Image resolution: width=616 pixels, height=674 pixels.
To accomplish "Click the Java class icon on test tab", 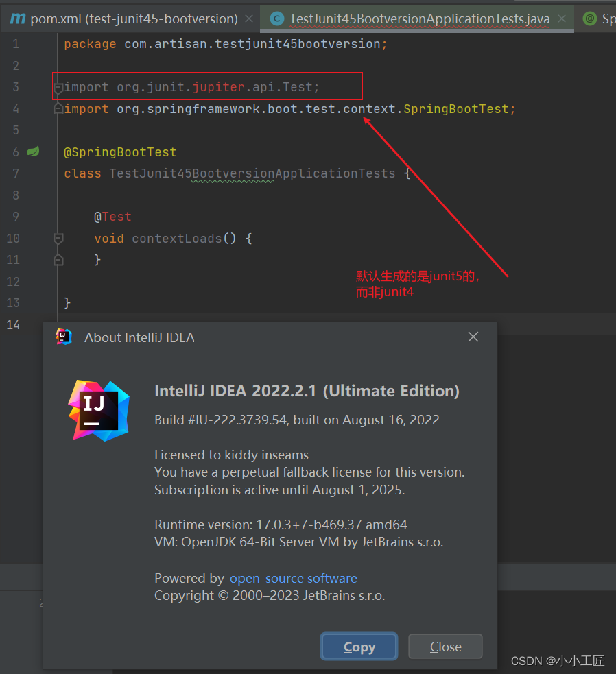I will [276, 19].
